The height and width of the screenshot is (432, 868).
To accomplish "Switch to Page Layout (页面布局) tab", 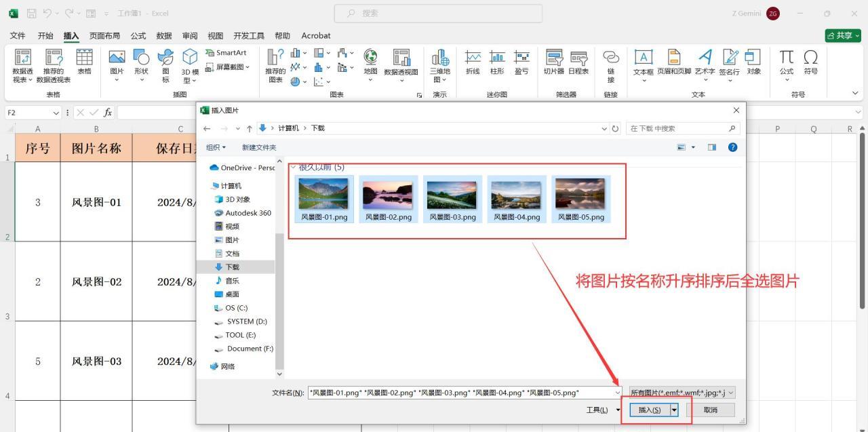I will coord(104,36).
